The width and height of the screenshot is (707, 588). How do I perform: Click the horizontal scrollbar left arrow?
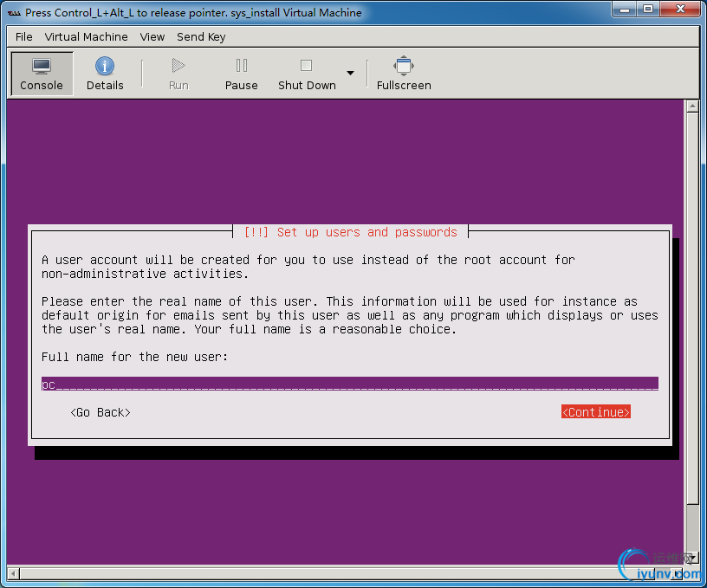13,573
